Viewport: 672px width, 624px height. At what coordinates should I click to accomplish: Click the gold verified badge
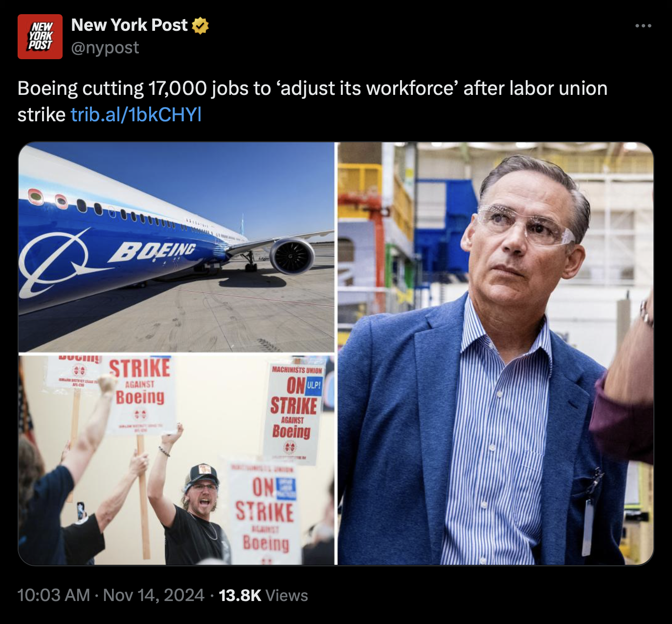(x=201, y=25)
